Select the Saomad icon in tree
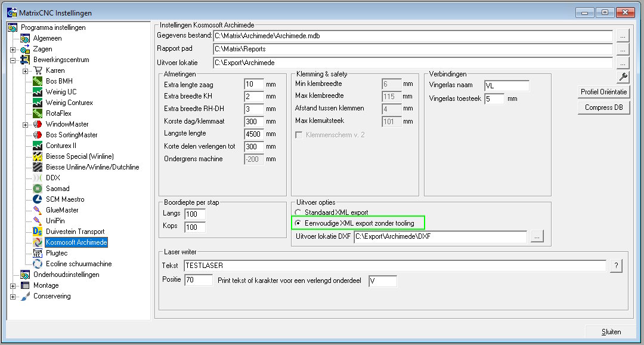 (x=38, y=189)
